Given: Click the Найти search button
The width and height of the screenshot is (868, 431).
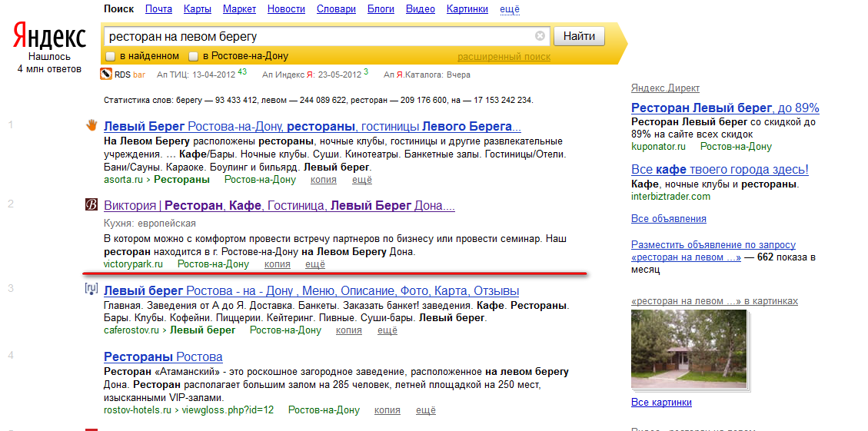Looking at the screenshot, I should [579, 37].
